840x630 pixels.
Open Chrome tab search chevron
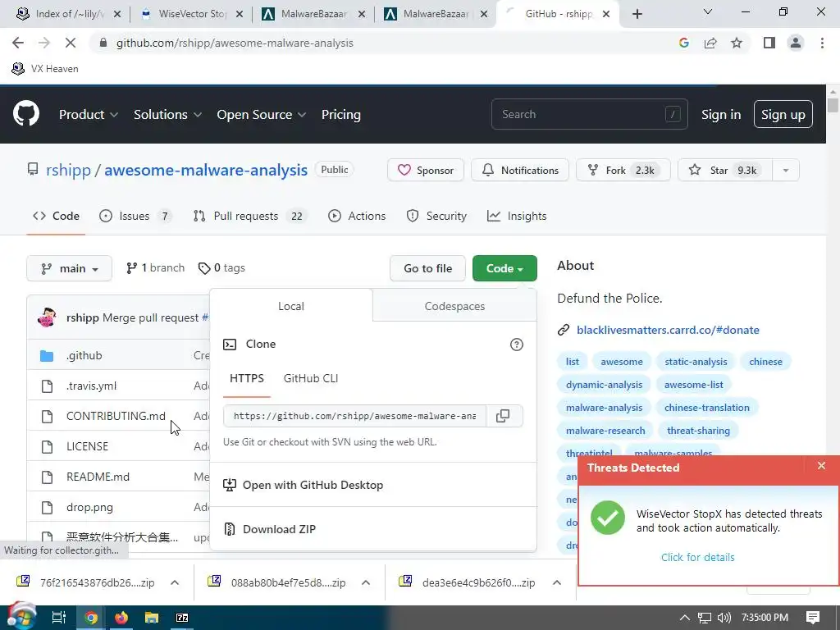[708, 11]
